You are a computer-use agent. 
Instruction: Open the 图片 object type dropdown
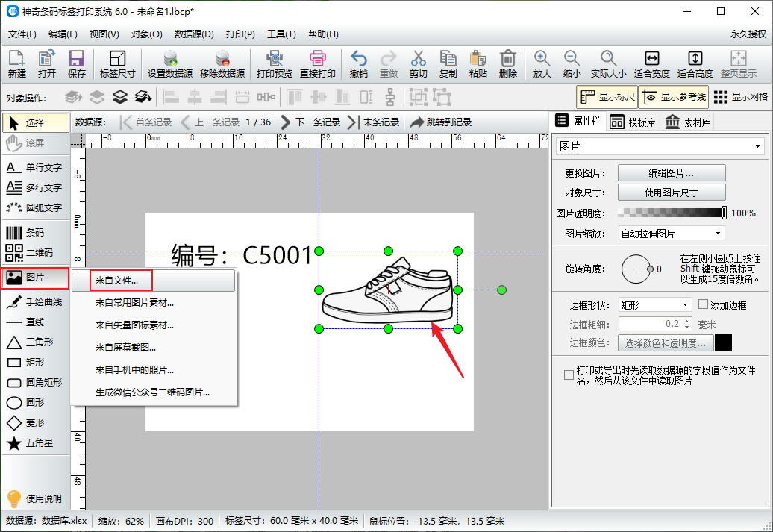pyautogui.click(x=661, y=146)
